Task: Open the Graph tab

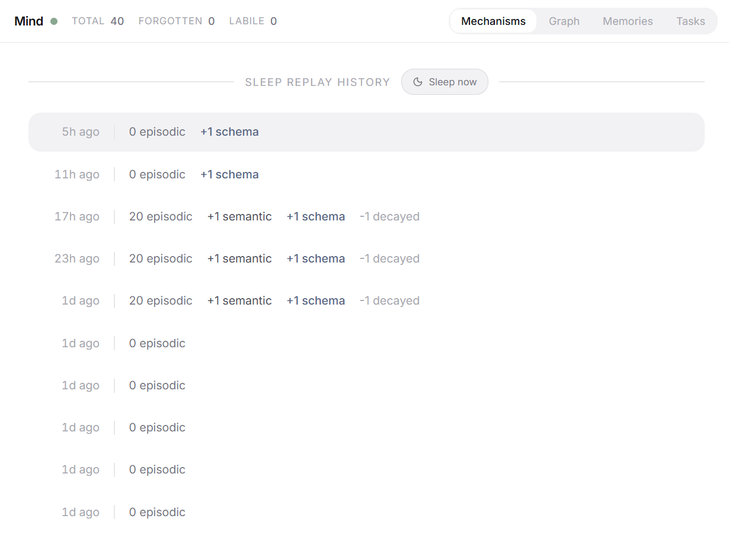Action: (x=564, y=21)
